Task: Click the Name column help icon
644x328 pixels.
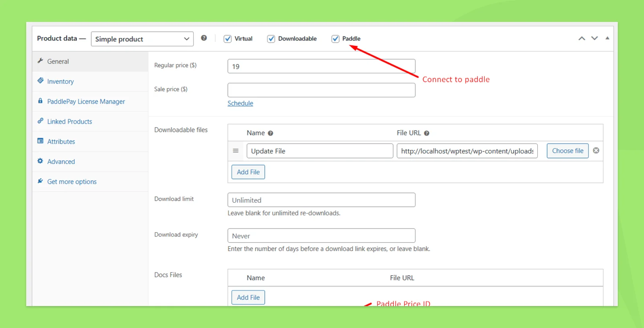Action: click(270, 133)
